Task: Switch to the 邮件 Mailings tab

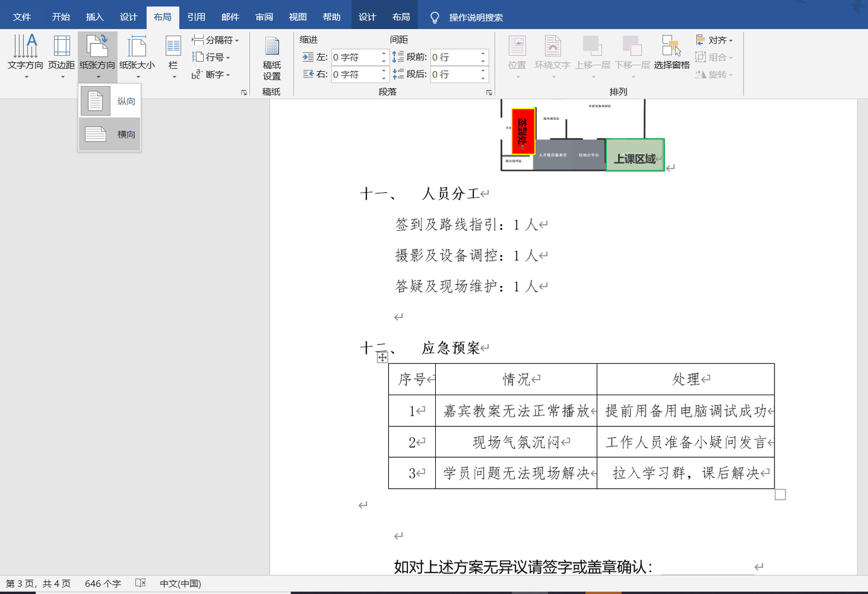Action: tap(230, 17)
